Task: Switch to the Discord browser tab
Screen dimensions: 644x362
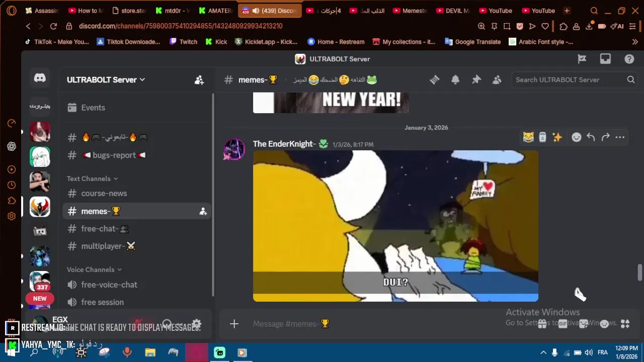Action: (271, 11)
